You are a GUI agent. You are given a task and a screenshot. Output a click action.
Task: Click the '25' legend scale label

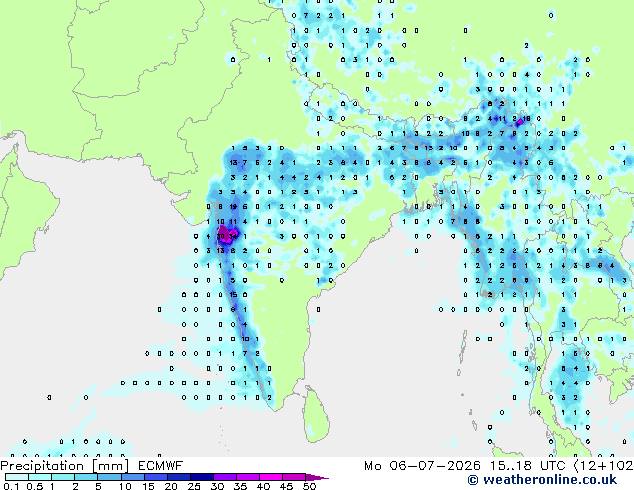coord(194,486)
